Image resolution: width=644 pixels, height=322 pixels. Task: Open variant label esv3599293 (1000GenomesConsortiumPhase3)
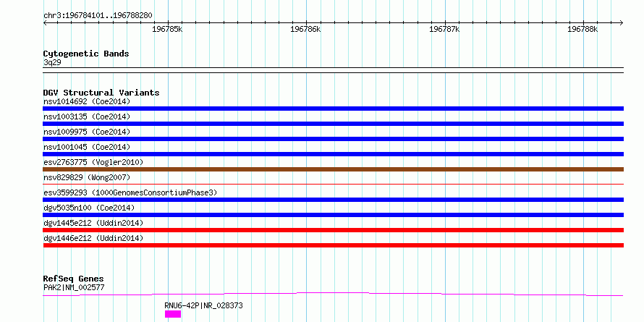click(130, 192)
